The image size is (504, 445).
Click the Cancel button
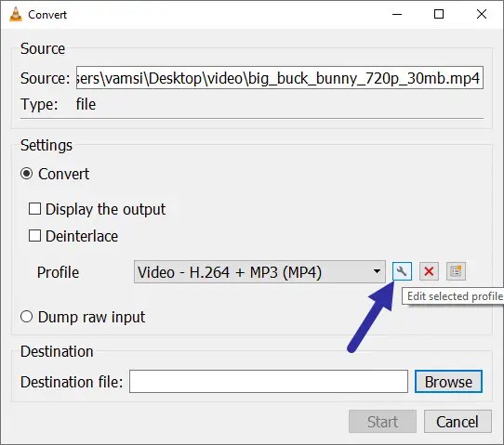click(458, 422)
